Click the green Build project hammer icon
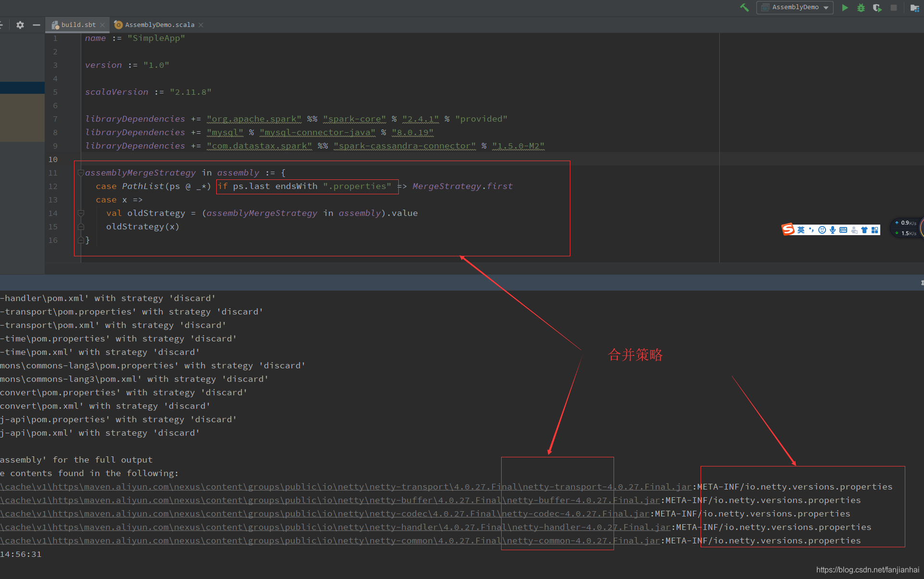The height and width of the screenshot is (579, 924). tap(744, 8)
